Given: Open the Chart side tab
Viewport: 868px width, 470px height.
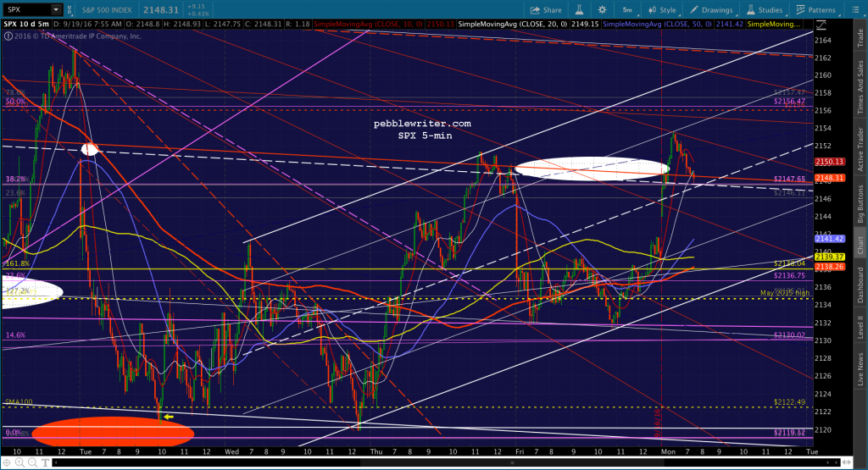Looking at the screenshot, I should click(861, 246).
